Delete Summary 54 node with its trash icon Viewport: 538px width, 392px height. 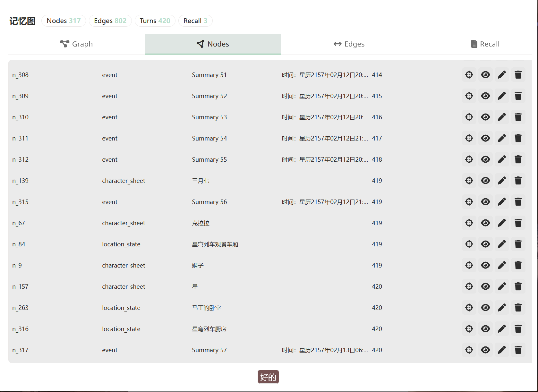tap(518, 138)
